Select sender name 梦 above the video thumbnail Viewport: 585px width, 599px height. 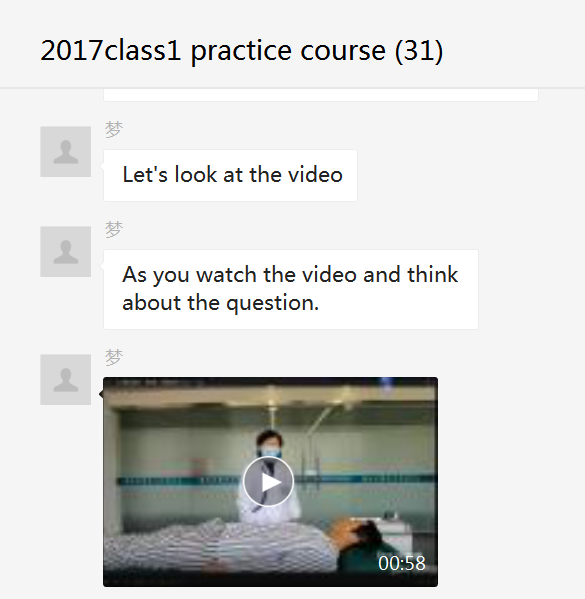[x=114, y=357]
